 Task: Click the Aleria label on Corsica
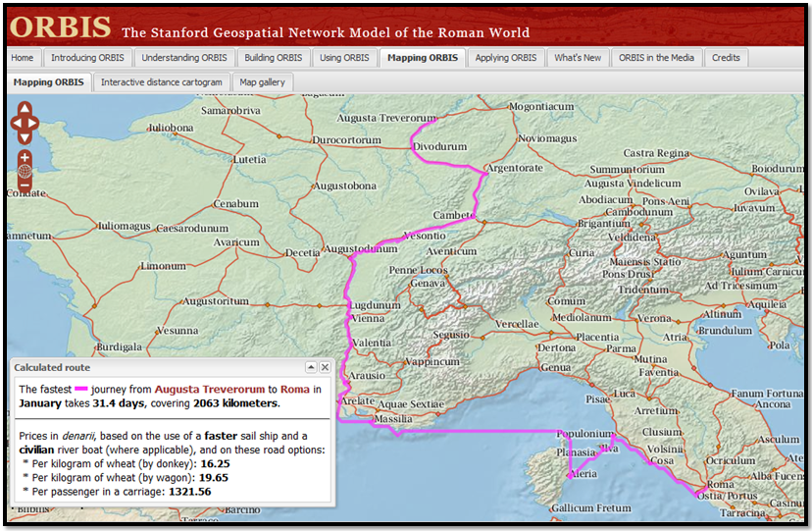coord(584,473)
